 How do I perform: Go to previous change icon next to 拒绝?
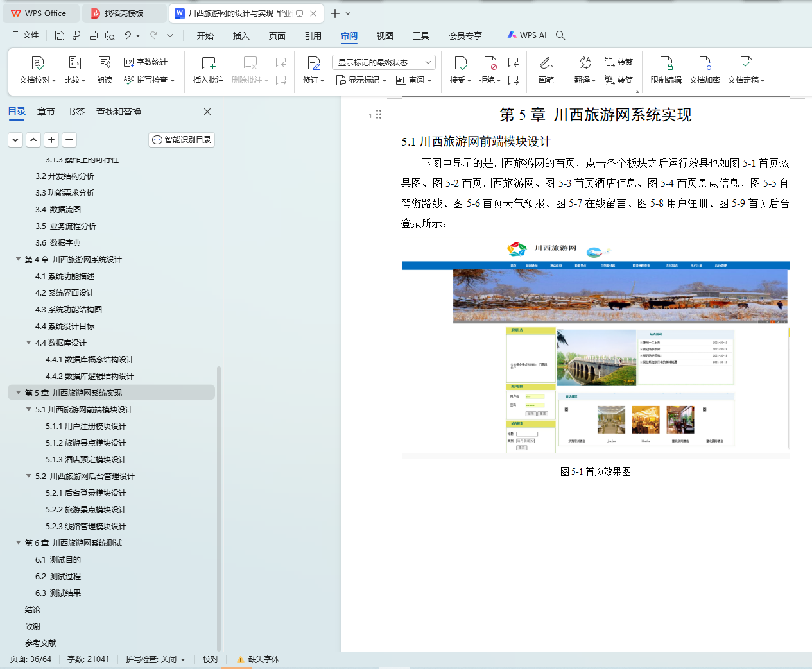[x=514, y=62]
